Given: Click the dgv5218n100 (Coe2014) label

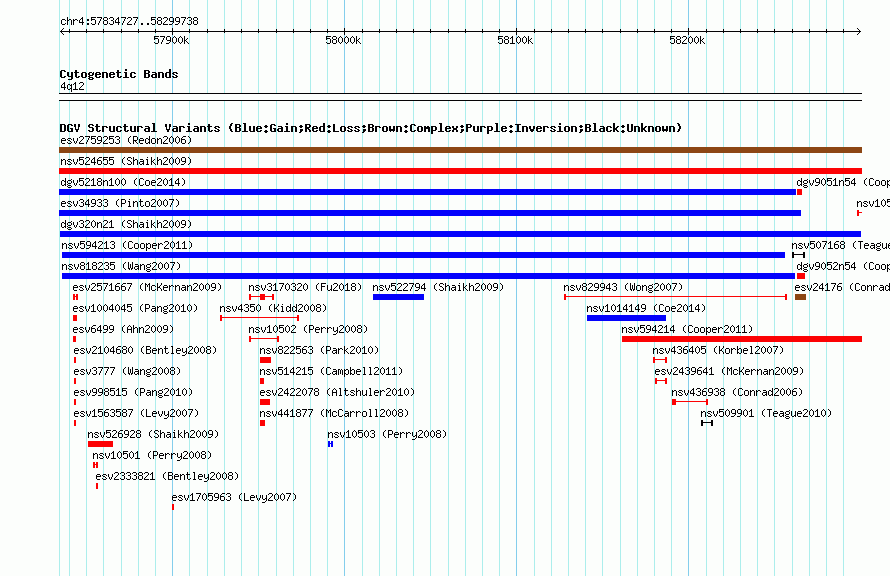Looking at the screenshot, I should coord(123,182).
